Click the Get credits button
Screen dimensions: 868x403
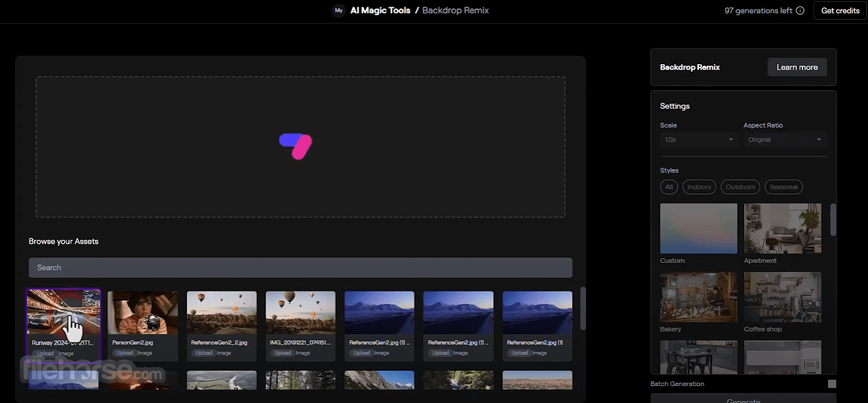840,10
